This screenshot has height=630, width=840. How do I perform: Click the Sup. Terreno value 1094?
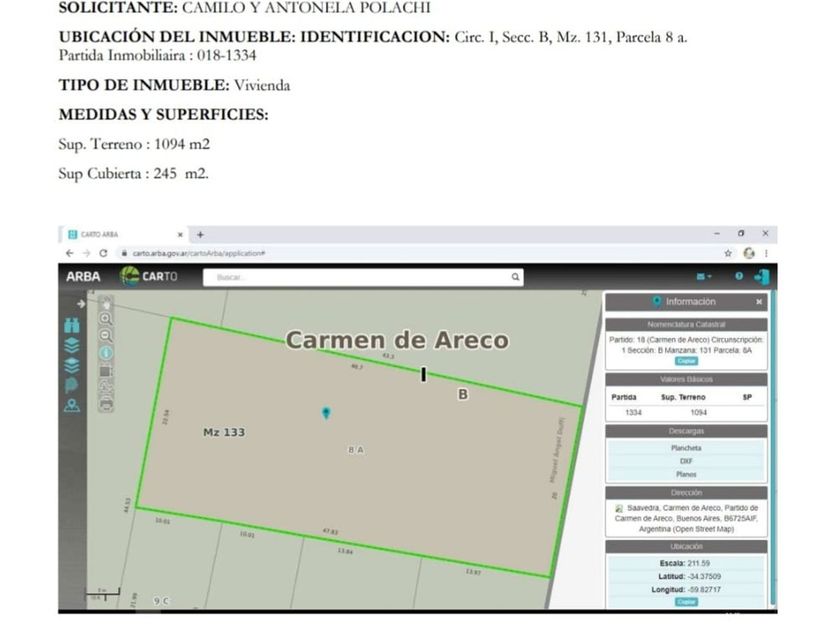coord(698,412)
